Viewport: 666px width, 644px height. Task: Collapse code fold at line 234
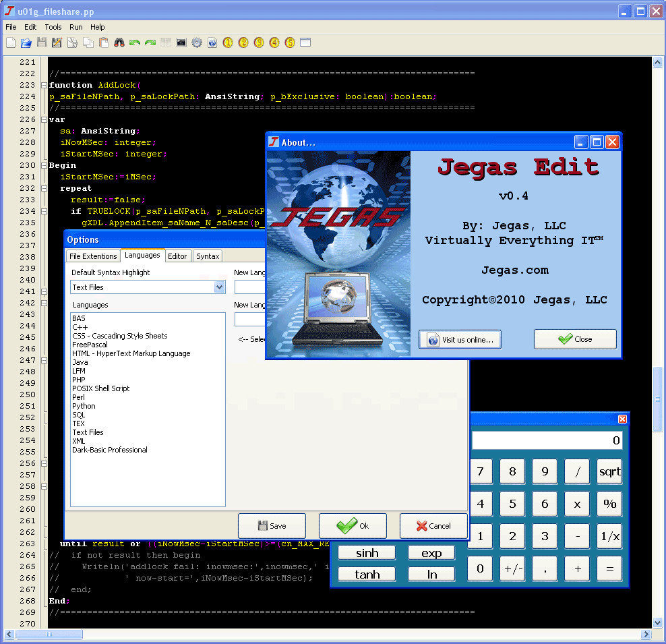44,211
